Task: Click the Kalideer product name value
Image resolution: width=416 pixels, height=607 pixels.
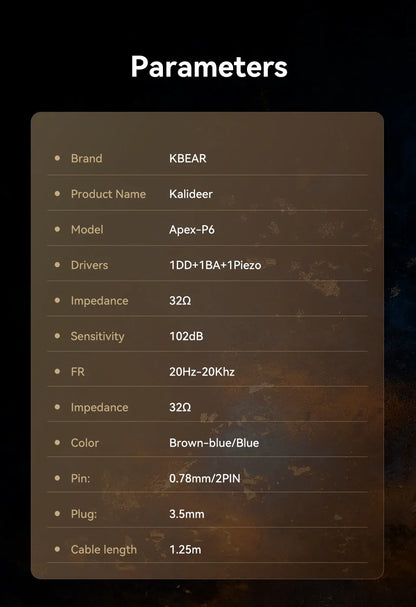Action: point(191,194)
